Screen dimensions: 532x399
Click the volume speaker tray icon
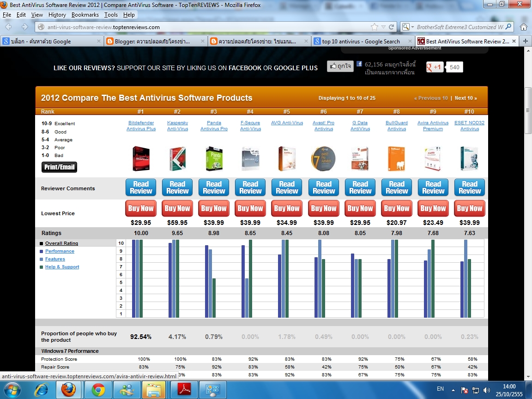coord(487,390)
